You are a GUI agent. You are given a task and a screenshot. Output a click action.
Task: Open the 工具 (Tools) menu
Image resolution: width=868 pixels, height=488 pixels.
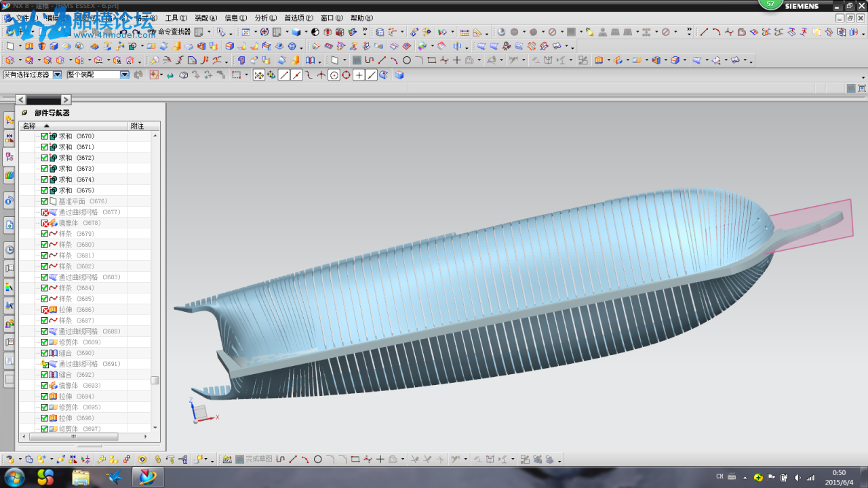click(176, 18)
